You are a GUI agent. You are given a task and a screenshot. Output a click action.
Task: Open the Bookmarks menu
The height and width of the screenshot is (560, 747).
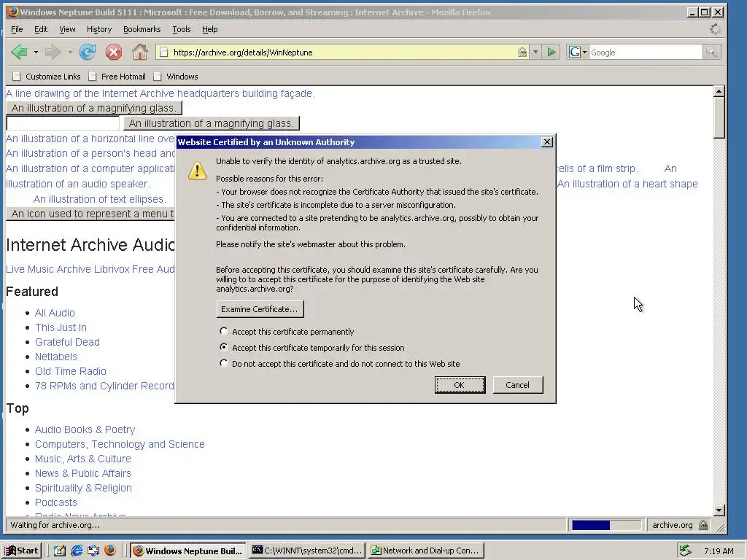[142, 29]
